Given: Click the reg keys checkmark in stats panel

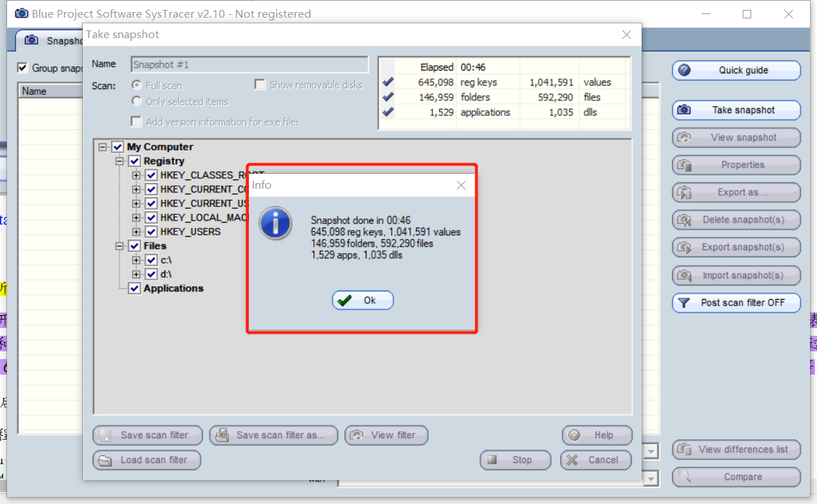Looking at the screenshot, I should coord(388,82).
